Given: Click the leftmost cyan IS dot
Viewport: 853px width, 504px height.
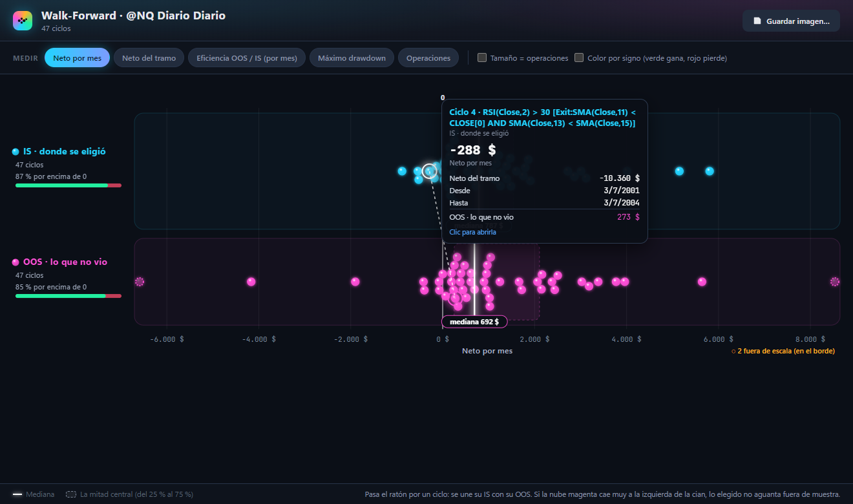Looking at the screenshot, I should [402, 171].
